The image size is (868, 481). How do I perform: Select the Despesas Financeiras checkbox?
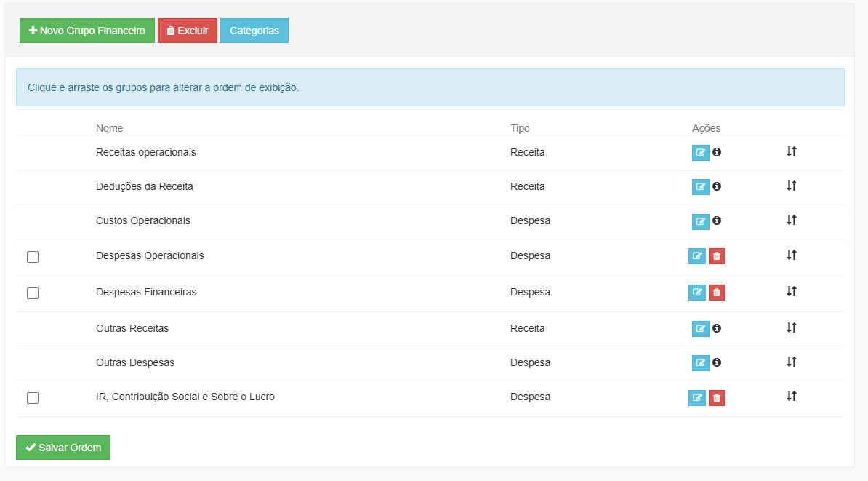tap(33, 293)
